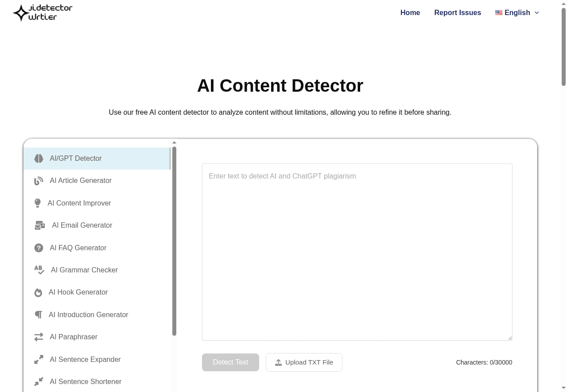Open the Report Issues page
567x392 pixels.
coord(458,12)
